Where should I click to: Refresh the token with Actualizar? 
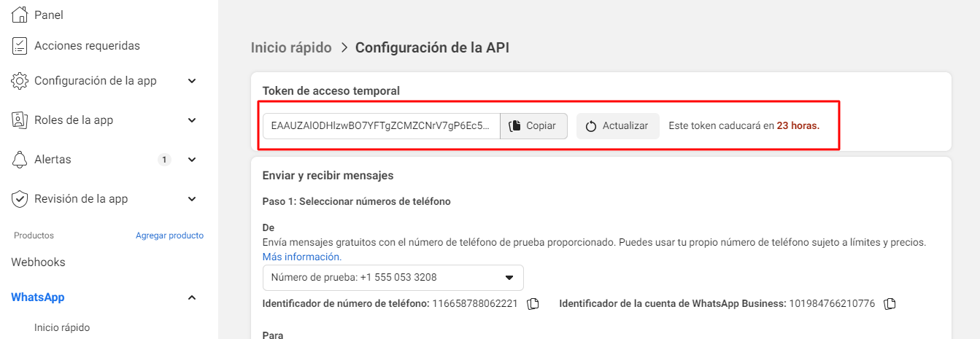point(617,126)
